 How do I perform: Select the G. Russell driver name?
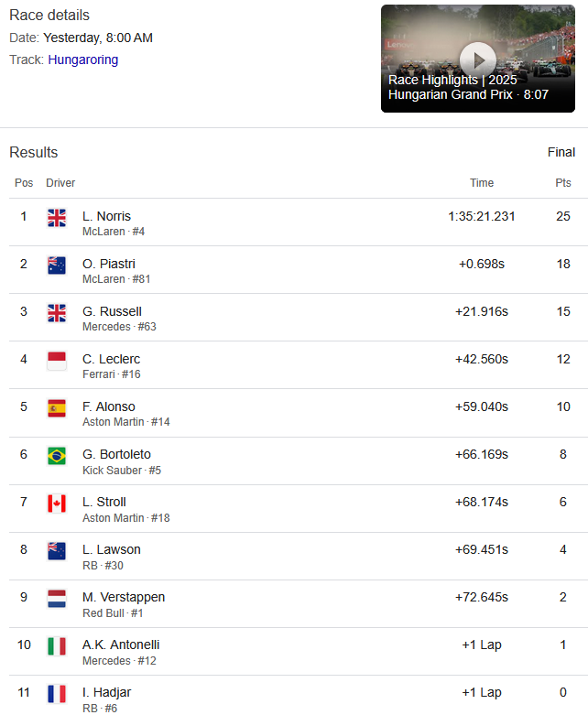[x=112, y=311]
